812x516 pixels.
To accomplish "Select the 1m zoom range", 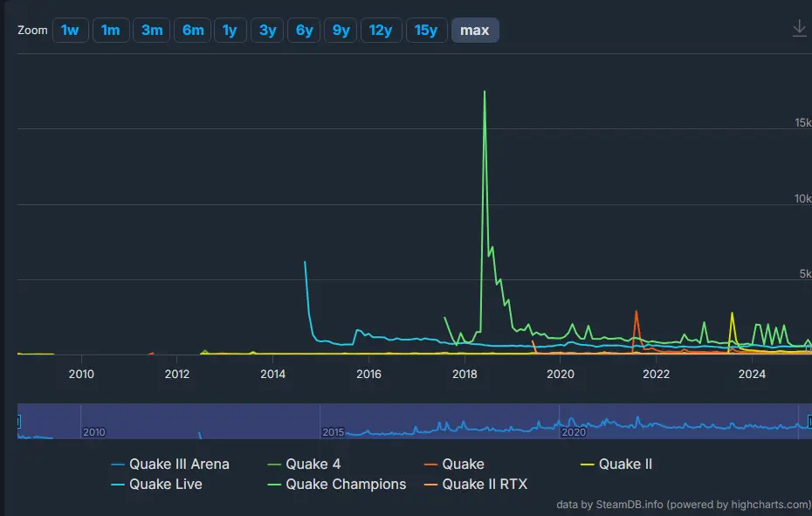I will (x=111, y=29).
